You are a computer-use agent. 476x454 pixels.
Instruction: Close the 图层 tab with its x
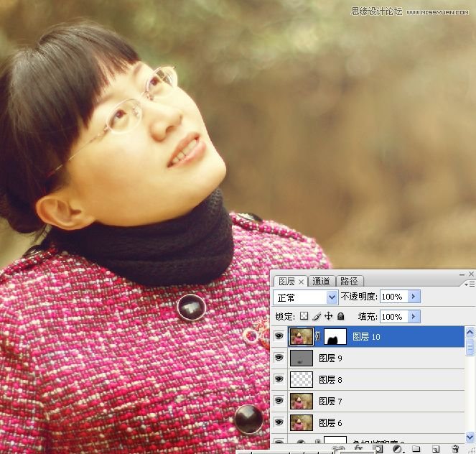[301, 282]
